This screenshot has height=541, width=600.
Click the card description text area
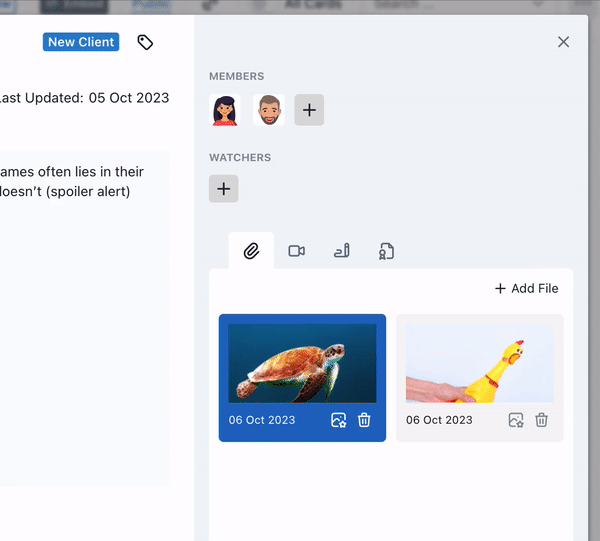(80, 300)
